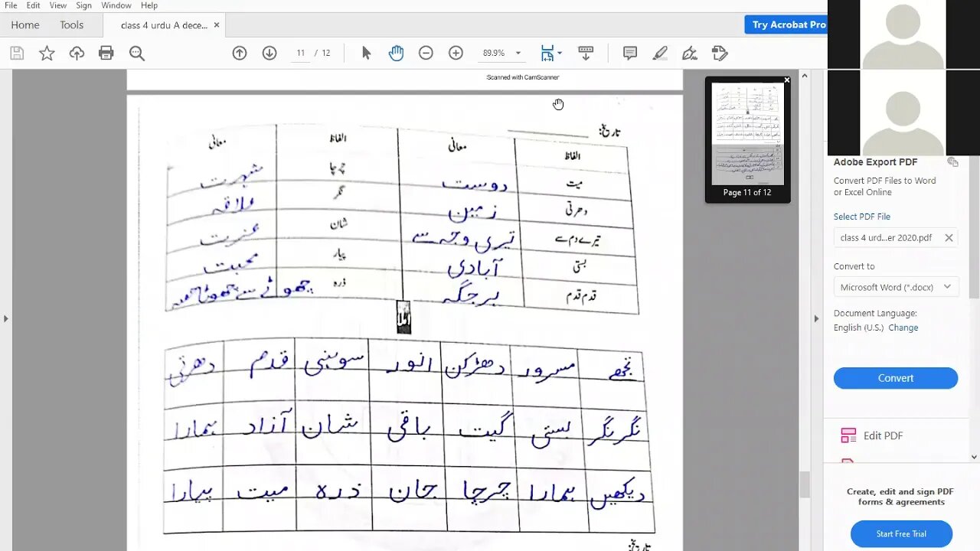Click the Page 11 of 12 thumbnail
Screen dimensions: 980x551
pos(747,139)
